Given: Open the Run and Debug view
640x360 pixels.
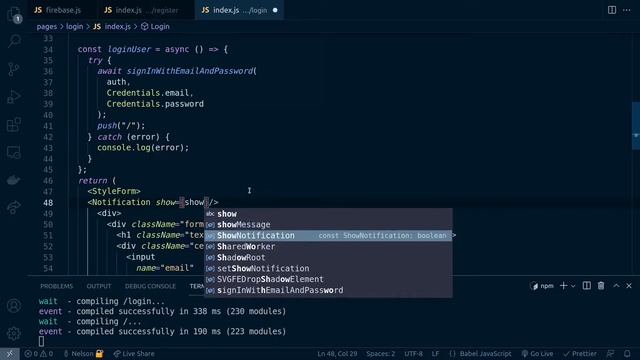Looking at the screenshot, I should point(14,97).
